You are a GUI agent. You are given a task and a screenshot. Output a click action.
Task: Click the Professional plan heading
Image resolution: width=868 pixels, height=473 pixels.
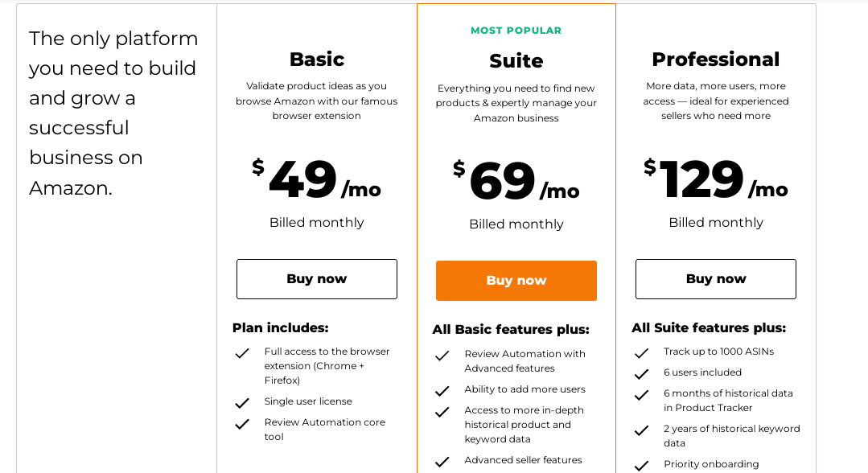pos(716,60)
